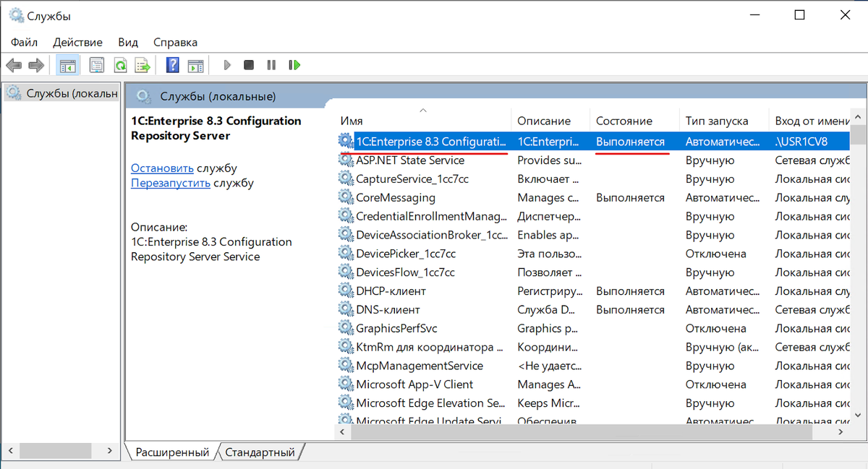
Task: Click the Back arrow toolbar icon
Action: (x=14, y=65)
